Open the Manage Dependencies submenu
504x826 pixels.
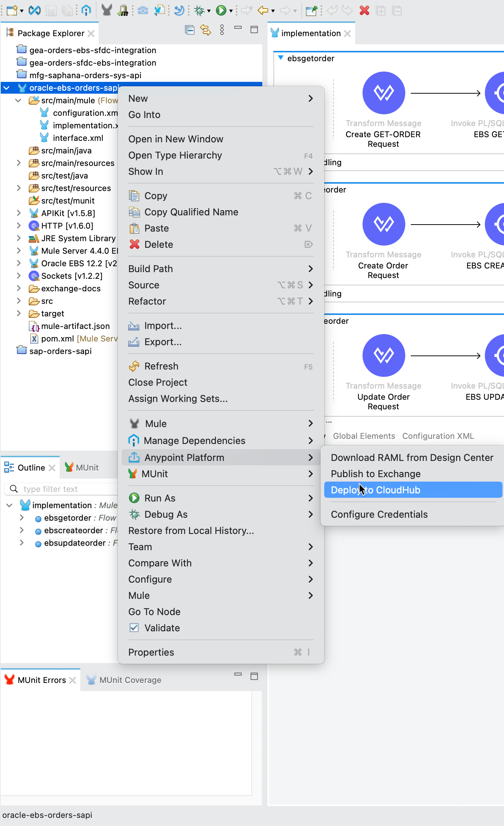221,440
